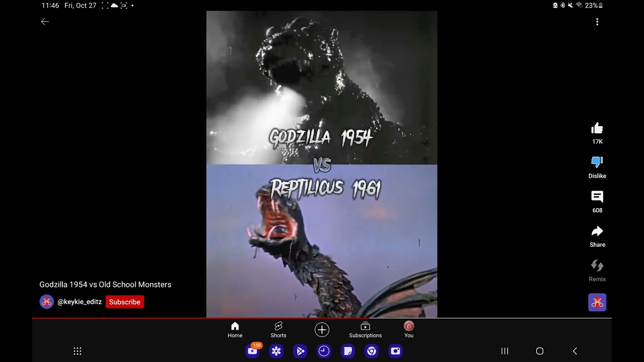This screenshot has height=362, width=644.
Task: Launch YouTube from taskbar with 159 badge
Action: tap(253, 350)
